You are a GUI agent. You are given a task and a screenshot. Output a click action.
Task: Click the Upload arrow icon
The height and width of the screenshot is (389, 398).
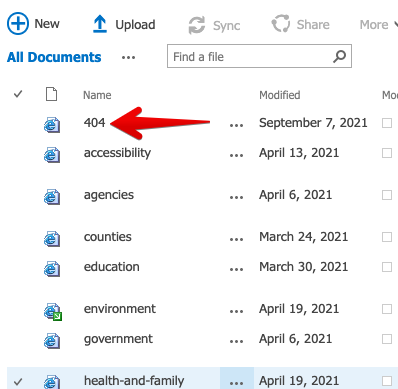pyautogui.click(x=100, y=24)
